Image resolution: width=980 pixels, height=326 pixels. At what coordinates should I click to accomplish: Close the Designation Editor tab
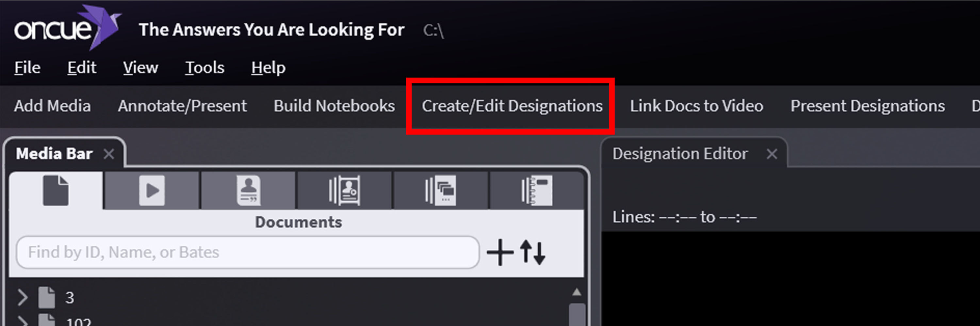point(772,154)
